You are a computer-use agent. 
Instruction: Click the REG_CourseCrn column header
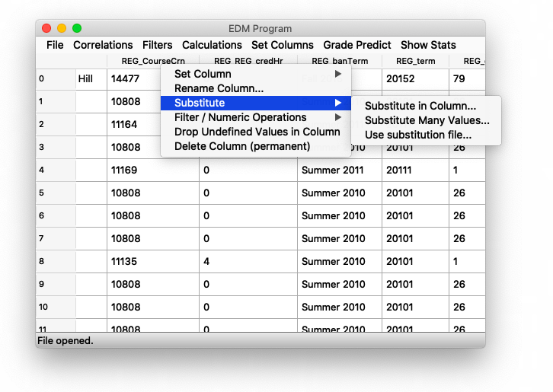pos(152,61)
